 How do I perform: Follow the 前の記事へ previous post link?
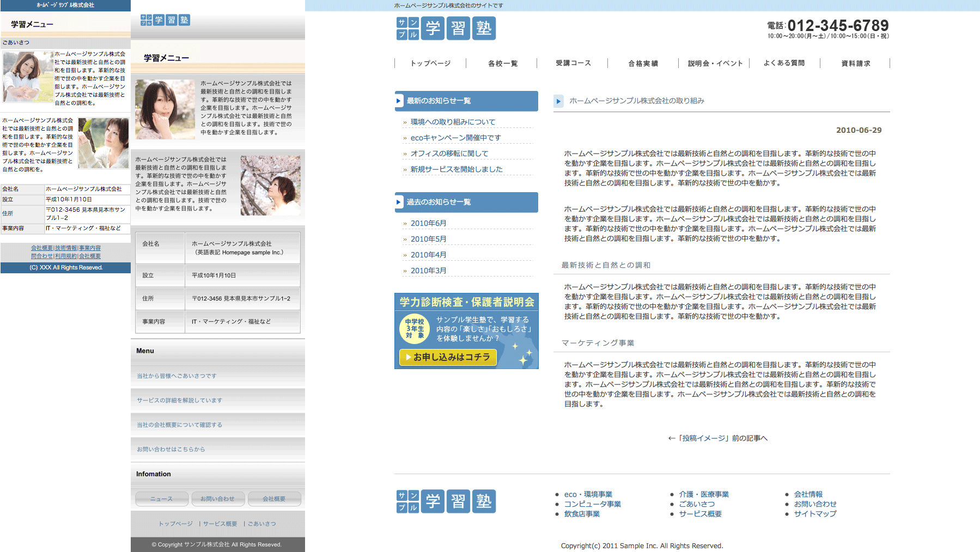(717, 438)
